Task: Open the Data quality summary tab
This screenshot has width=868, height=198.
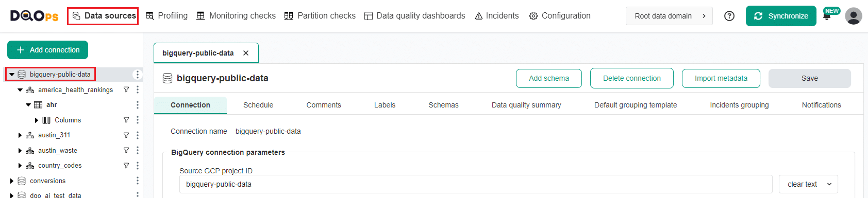Action: pos(526,105)
